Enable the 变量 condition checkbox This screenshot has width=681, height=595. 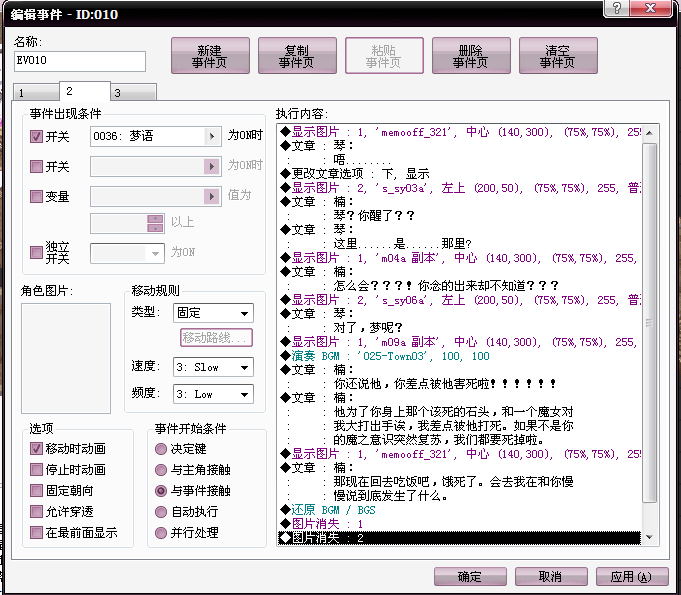(x=36, y=196)
